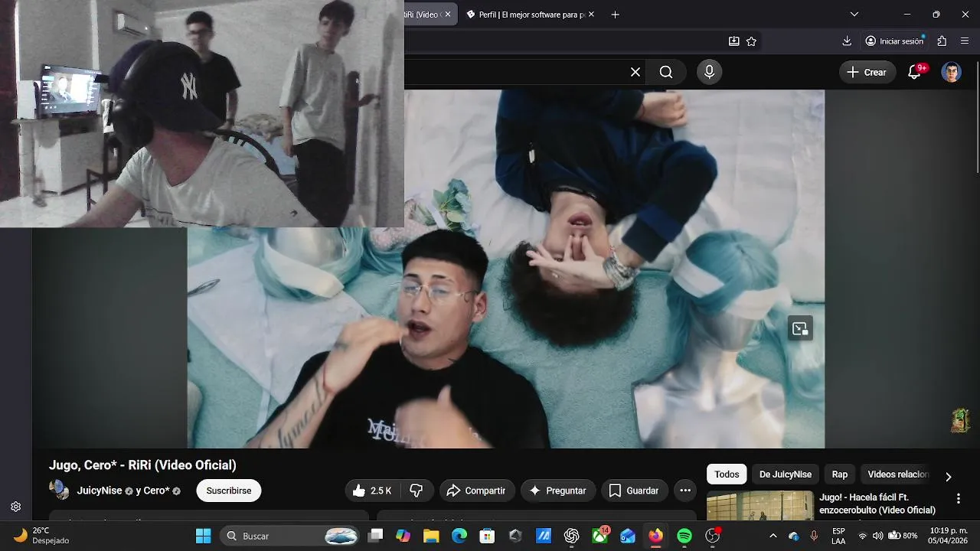Select the Rap filter chip
This screenshot has height=551, width=980.
(840, 474)
